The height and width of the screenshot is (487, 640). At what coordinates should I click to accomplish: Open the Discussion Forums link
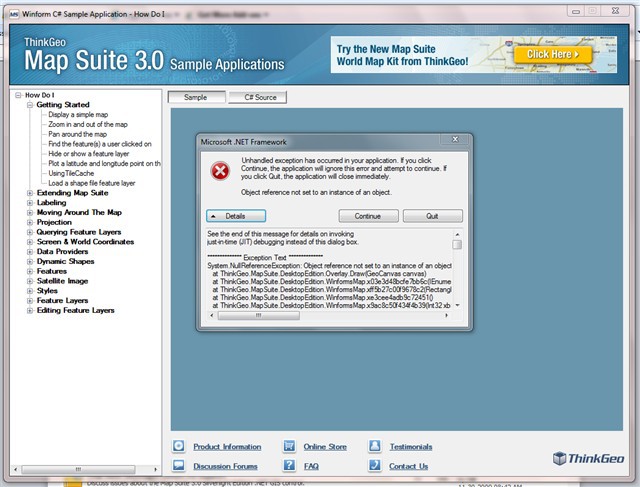[x=225, y=466]
